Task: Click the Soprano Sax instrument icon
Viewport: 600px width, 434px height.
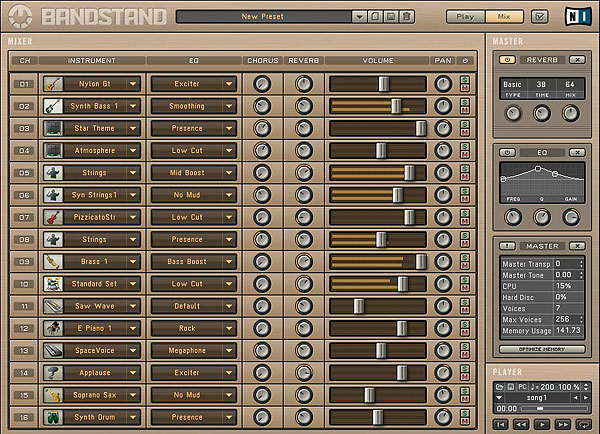Action: pyautogui.click(x=53, y=395)
